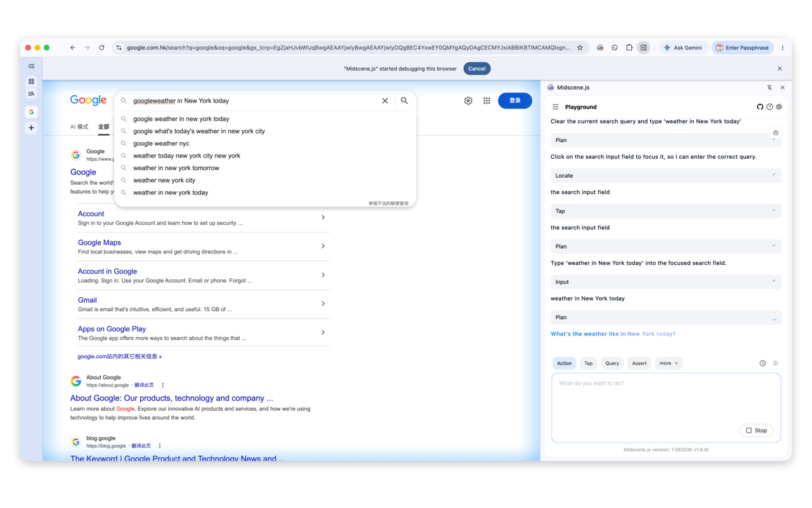Open a new tab with the plus icon

(31, 128)
